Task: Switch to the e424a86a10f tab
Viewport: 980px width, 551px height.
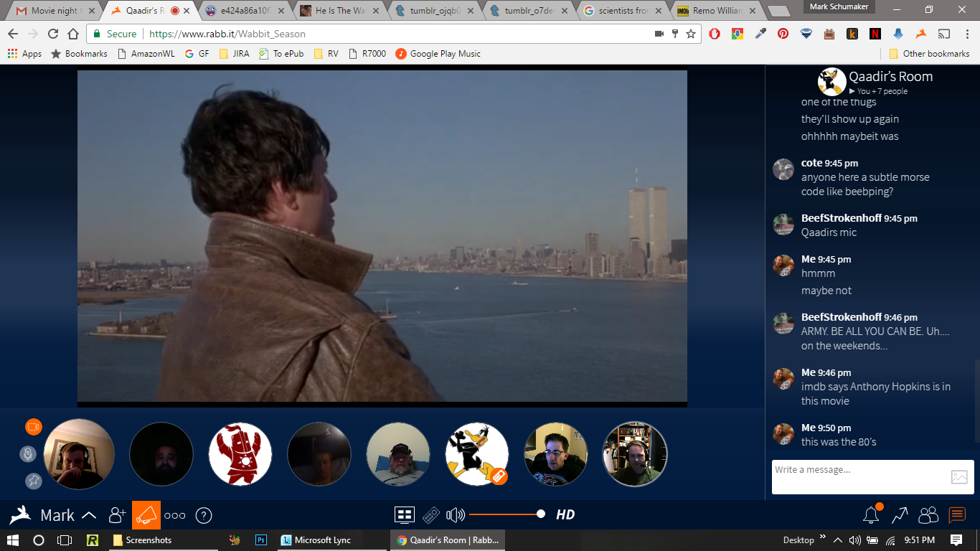Action: (x=245, y=11)
